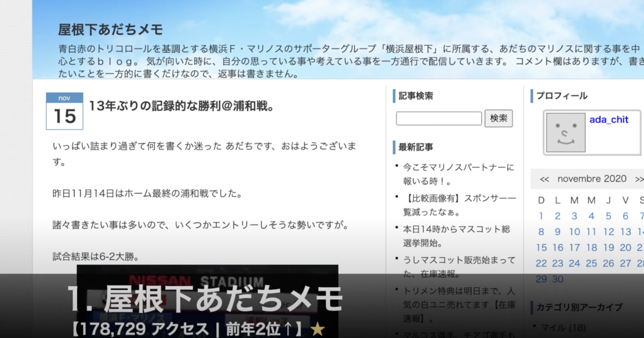Select calendar date 19

tap(609, 248)
